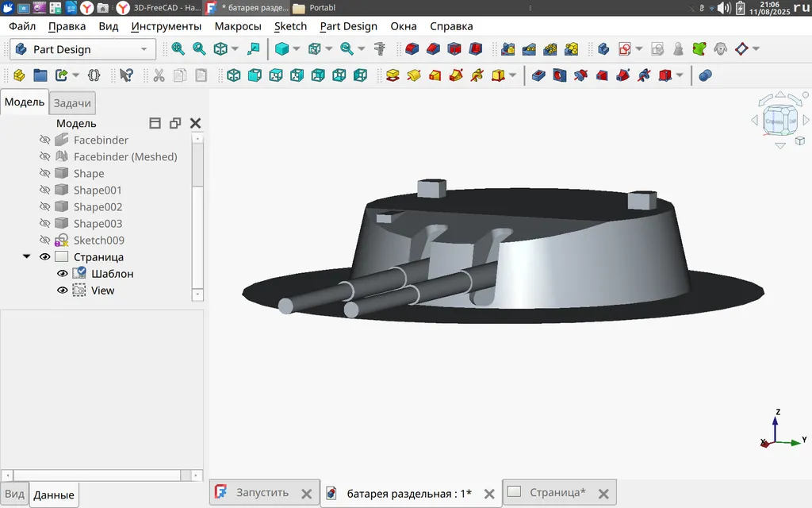Open the Данные properties tab

point(54,495)
